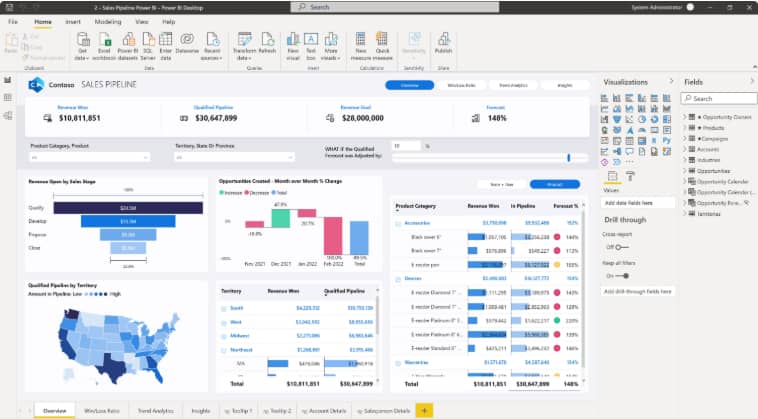Open Transform data editor
The height and width of the screenshot is (419, 758).
coord(245,46)
